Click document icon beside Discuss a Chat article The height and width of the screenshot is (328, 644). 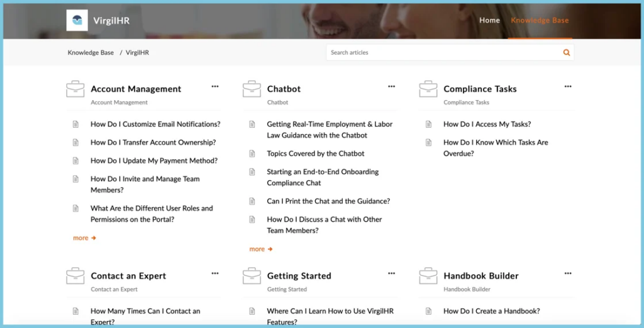tap(252, 220)
